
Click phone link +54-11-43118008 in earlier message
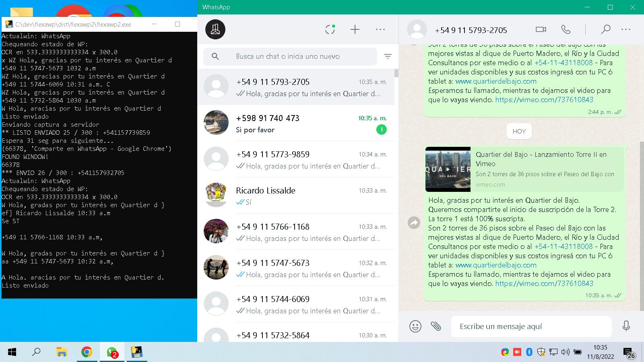pyautogui.click(x=563, y=63)
